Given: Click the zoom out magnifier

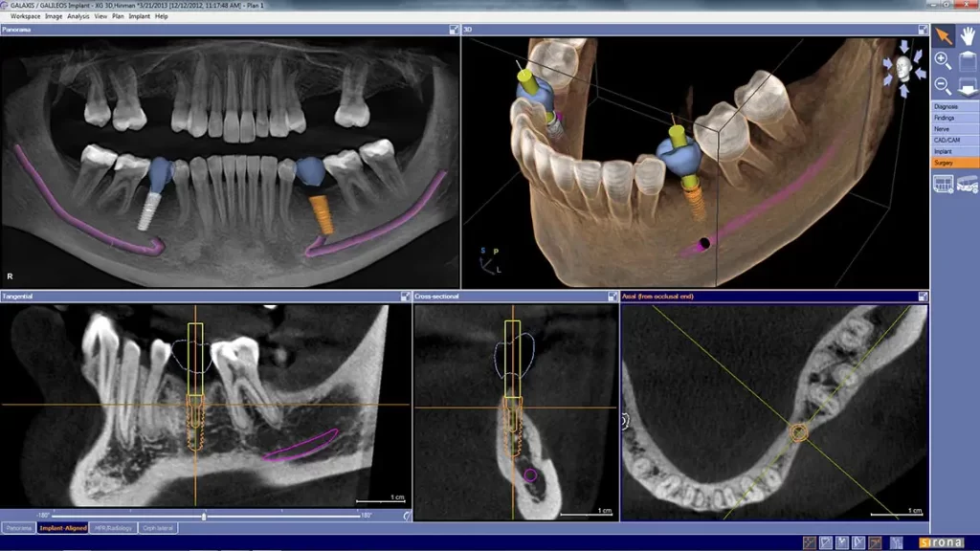Looking at the screenshot, I should [x=943, y=87].
